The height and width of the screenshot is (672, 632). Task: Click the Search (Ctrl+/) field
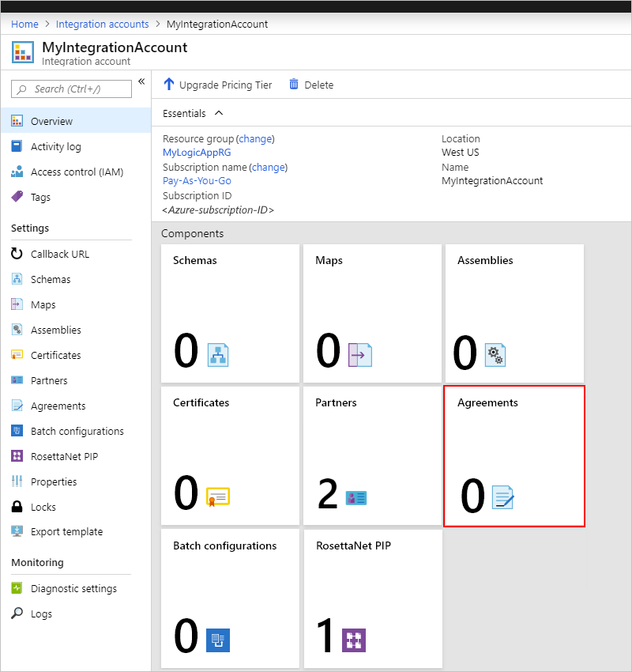click(72, 89)
